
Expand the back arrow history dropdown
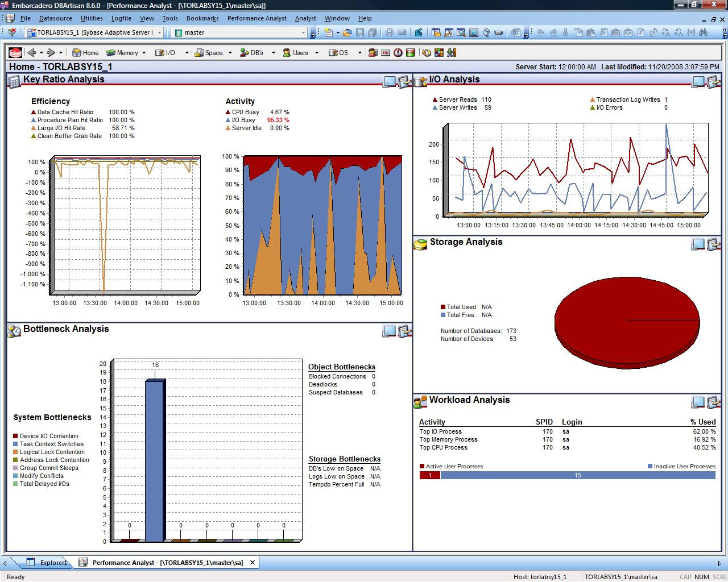[x=41, y=53]
